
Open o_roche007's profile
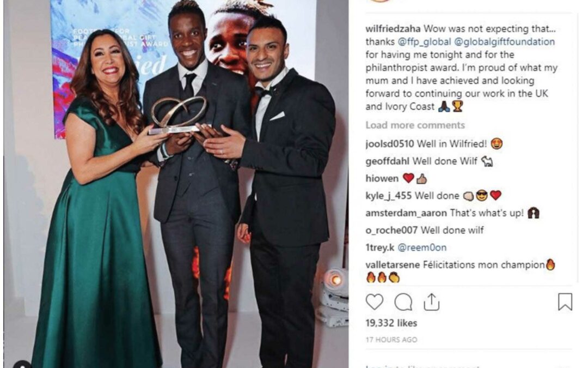click(x=391, y=230)
